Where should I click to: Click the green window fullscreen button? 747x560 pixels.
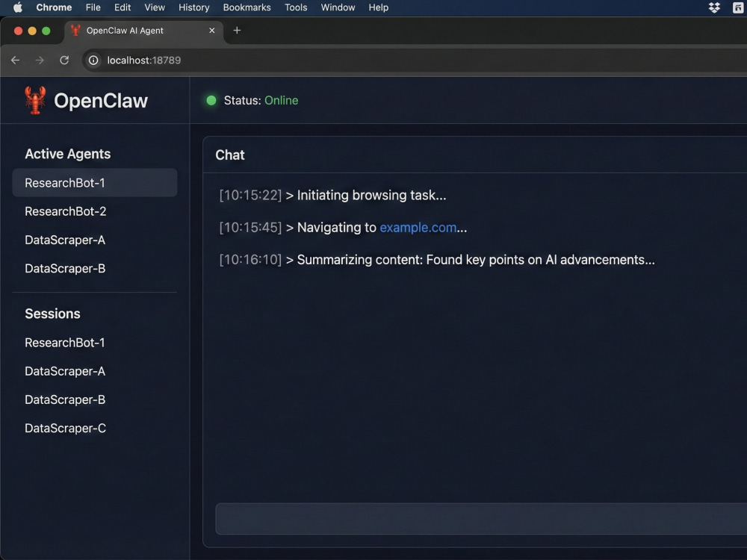point(46,31)
